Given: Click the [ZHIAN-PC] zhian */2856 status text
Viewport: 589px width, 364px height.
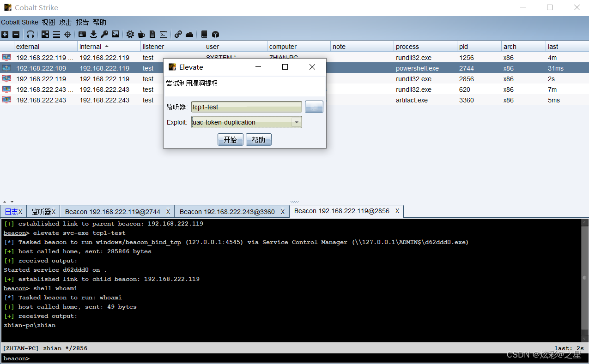Looking at the screenshot, I should point(45,348).
